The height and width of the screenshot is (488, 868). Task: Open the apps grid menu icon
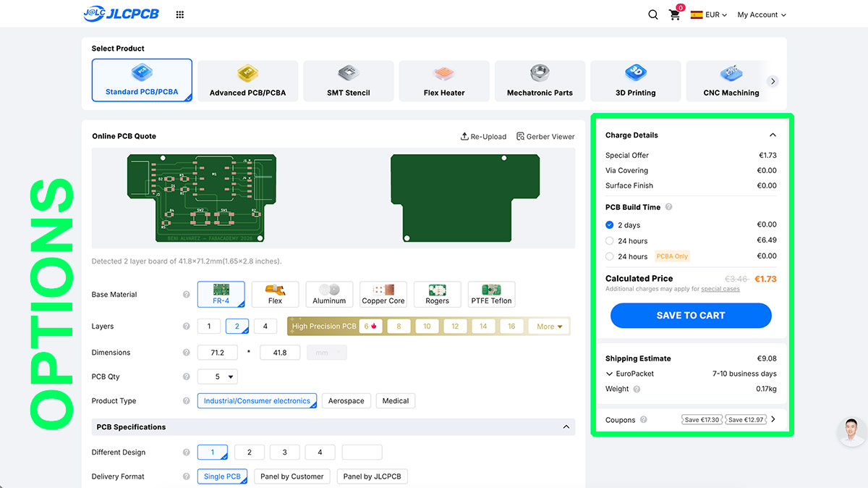point(179,14)
